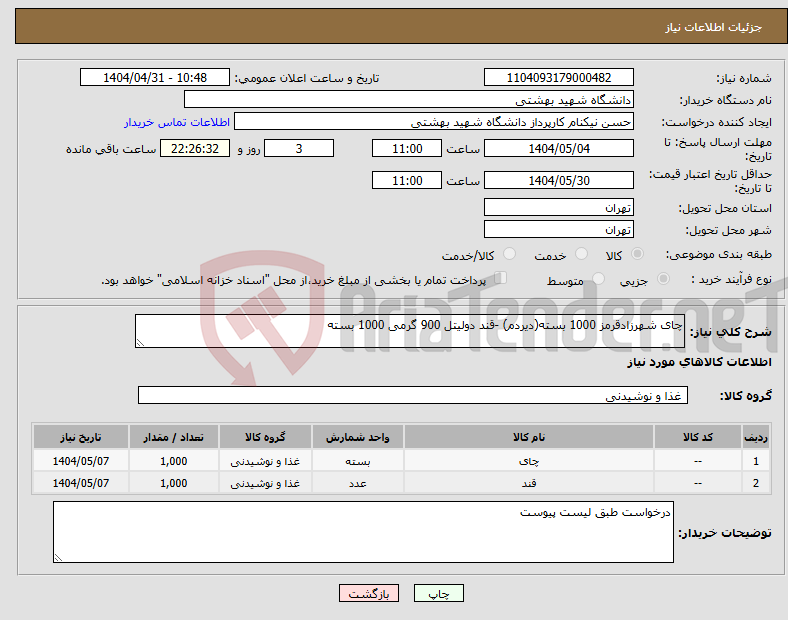Toggle the اسناد خزانه اسلامی payment checkbox
Viewport: 788px width, 620px height.
tap(501, 279)
